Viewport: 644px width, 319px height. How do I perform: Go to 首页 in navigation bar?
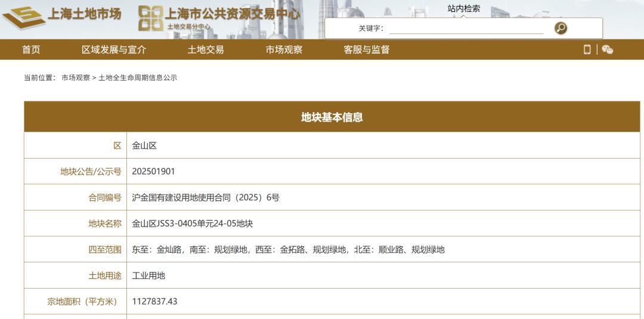(31, 49)
